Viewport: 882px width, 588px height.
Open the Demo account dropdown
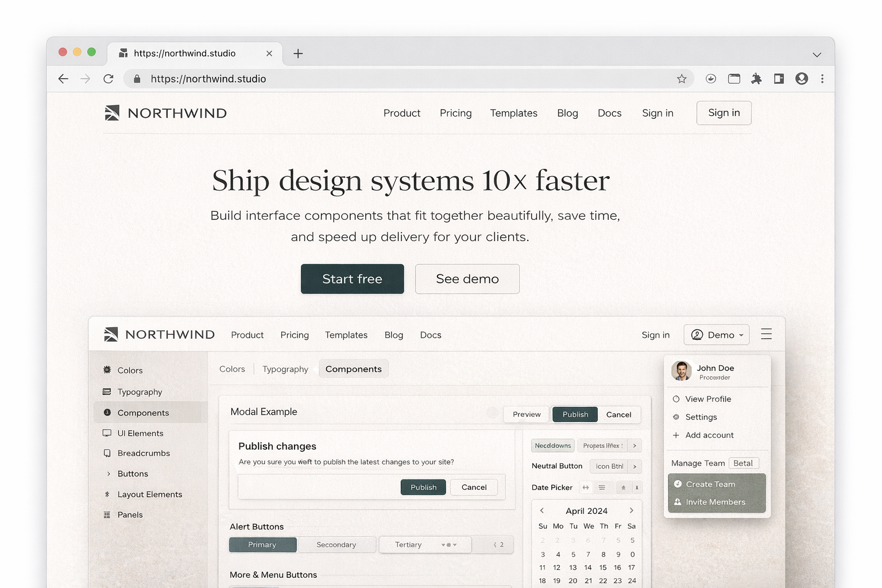717,335
